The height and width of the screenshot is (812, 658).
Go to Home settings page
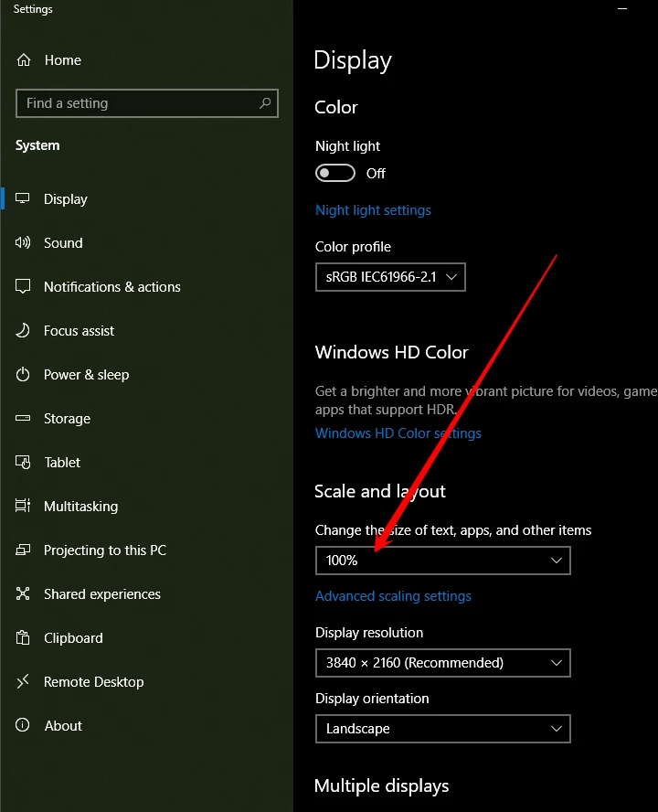63,60
